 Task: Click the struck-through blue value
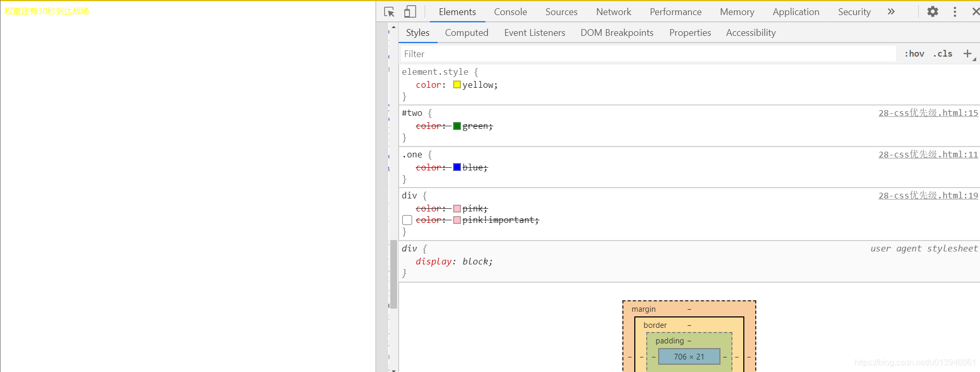click(x=473, y=167)
